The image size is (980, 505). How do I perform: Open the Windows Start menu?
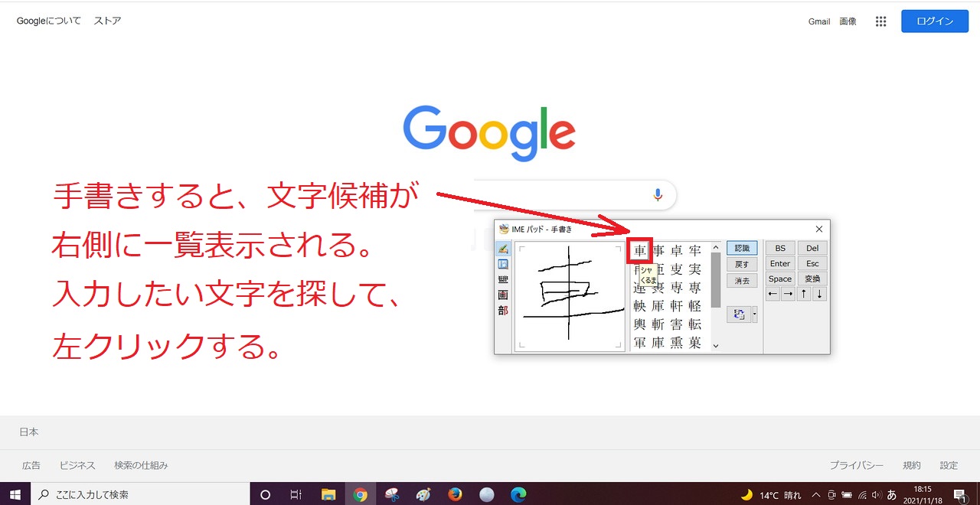click(15, 494)
